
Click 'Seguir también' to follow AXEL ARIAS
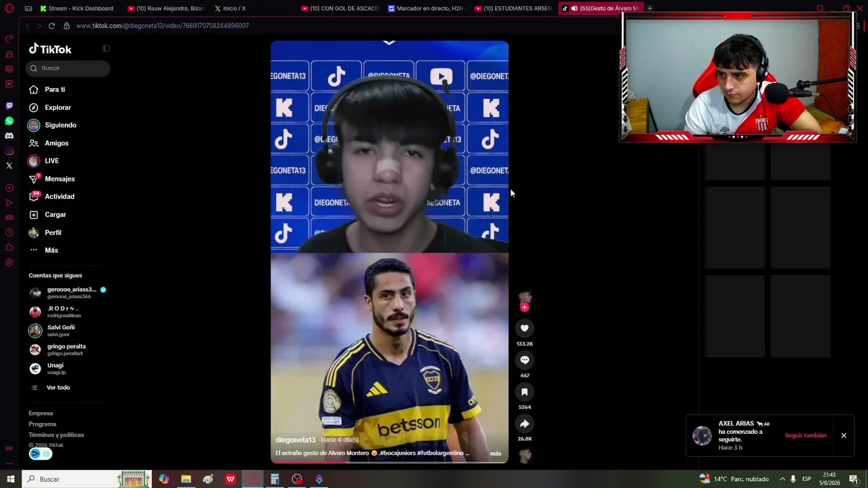pyautogui.click(x=806, y=435)
